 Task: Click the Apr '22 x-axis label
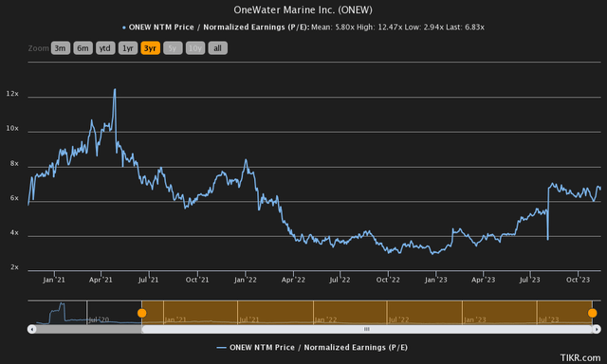coord(293,280)
